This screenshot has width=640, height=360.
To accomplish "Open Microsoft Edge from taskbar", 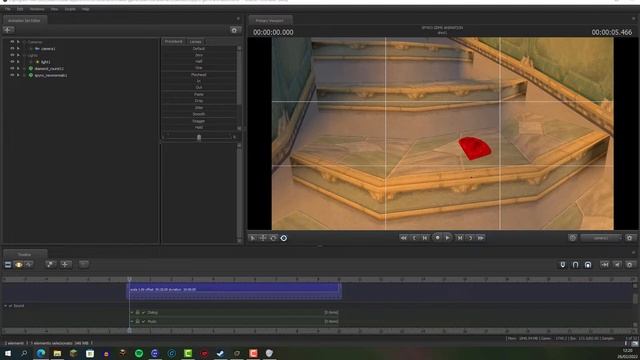I will [41, 353].
